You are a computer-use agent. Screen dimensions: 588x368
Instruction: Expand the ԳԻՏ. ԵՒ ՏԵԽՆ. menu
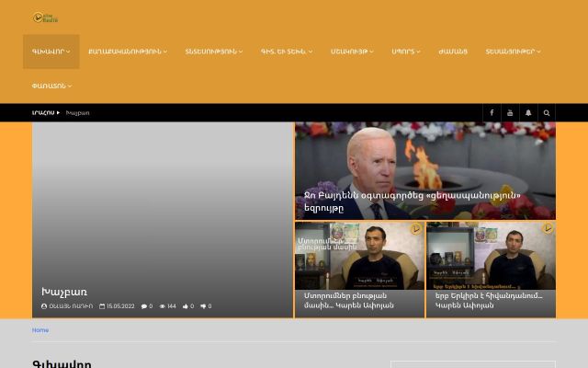tap(287, 52)
